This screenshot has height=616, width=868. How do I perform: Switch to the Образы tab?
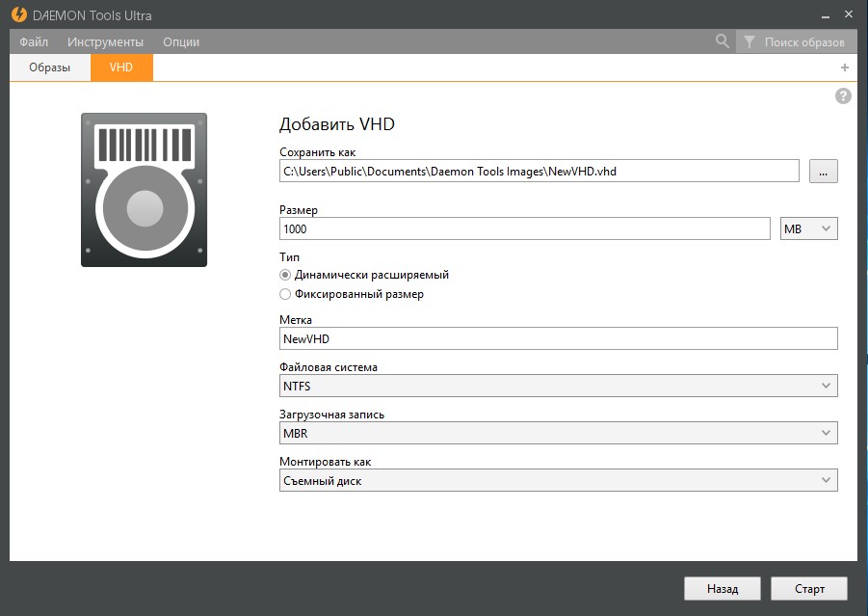point(50,67)
